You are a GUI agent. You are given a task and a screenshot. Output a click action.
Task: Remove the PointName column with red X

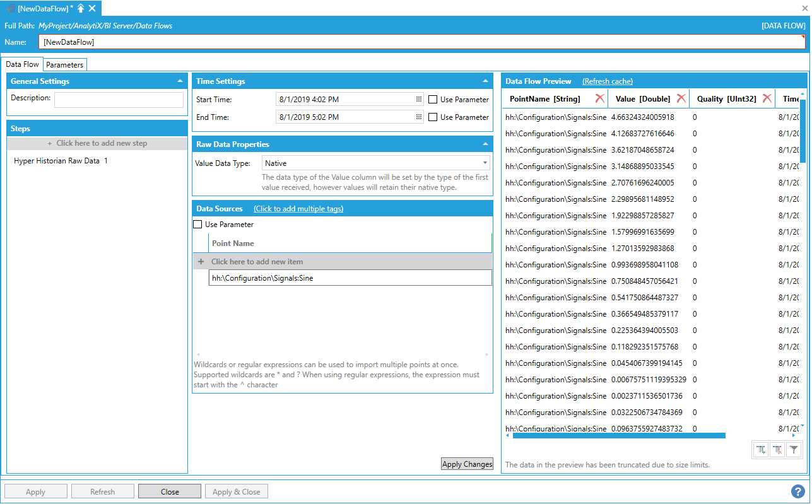[599, 98]
